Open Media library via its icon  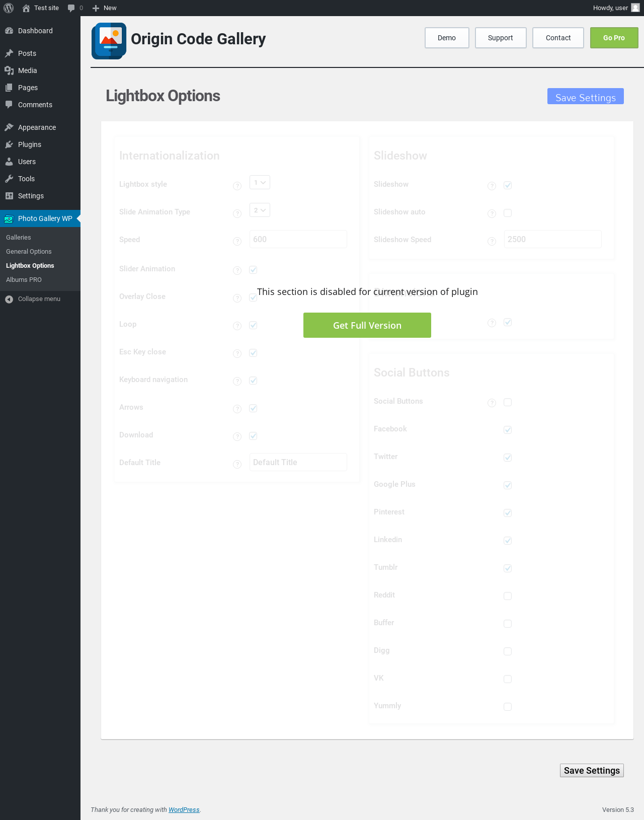[x=9, y=70]
